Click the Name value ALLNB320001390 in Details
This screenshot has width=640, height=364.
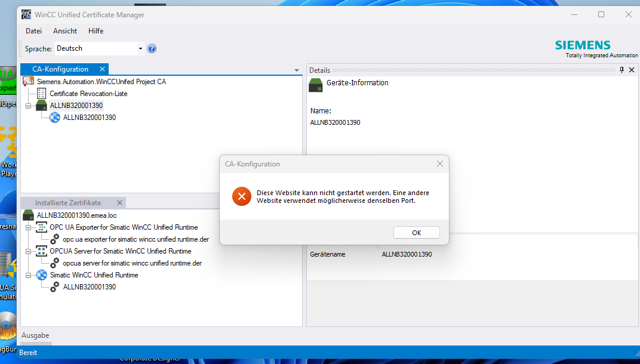coord(335,122)
